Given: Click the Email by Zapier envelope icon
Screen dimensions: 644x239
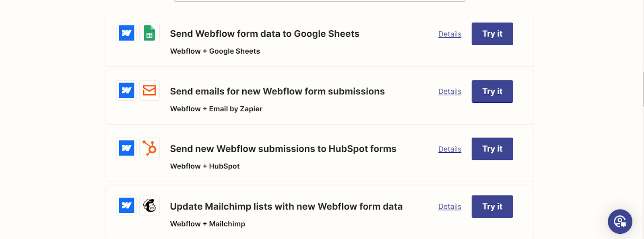Looking at the screenshot, I should pos(149,91).
